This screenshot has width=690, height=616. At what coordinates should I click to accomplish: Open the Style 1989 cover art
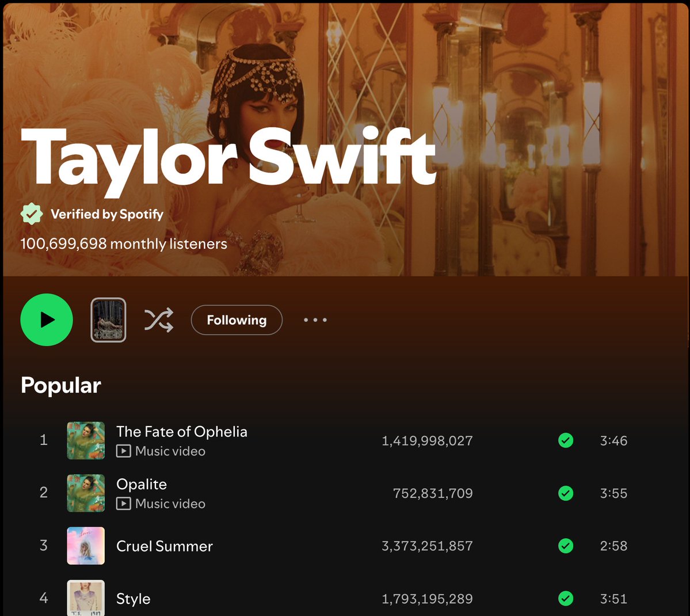[86, 598]
